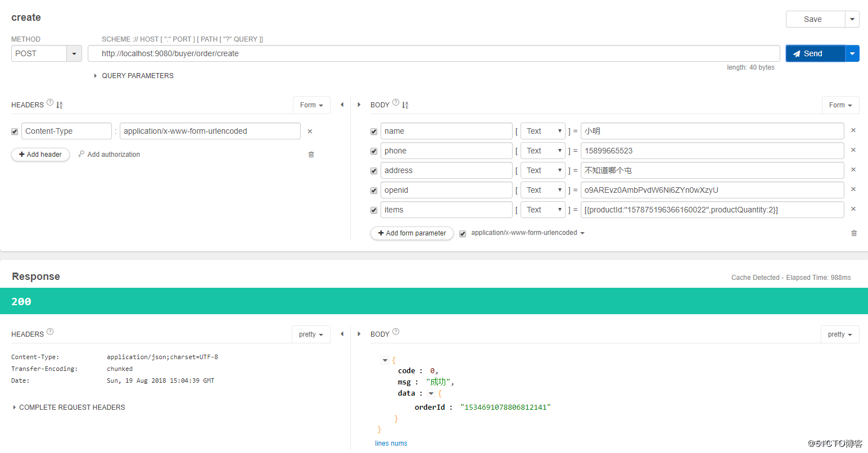Collapse request headers pane arrow

[x=342, y=105]
